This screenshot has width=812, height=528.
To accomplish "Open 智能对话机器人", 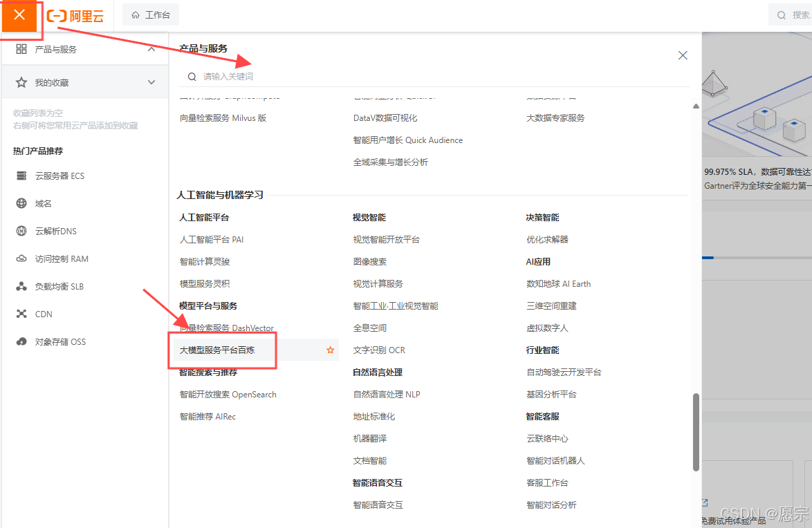I will (555, 461).
